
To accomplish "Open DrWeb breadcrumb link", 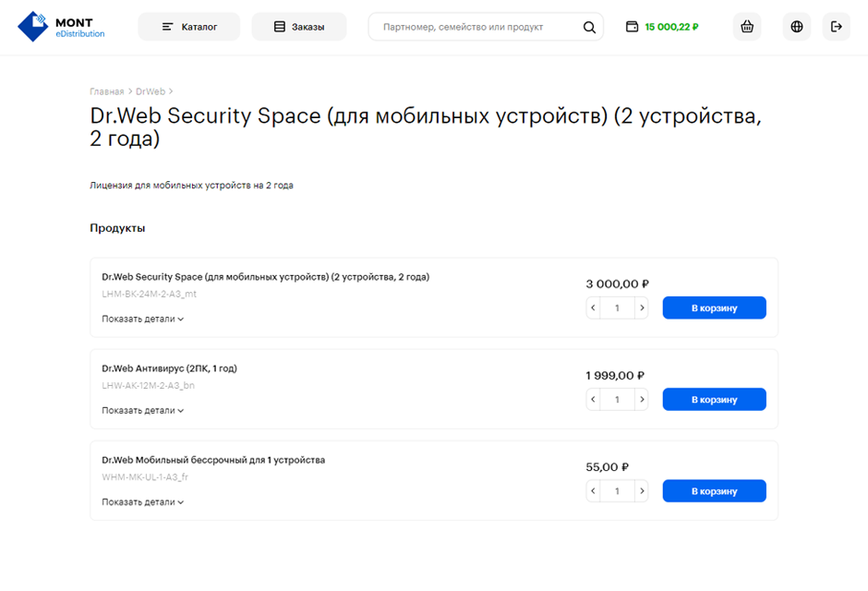I will click(x=150, y=91).
